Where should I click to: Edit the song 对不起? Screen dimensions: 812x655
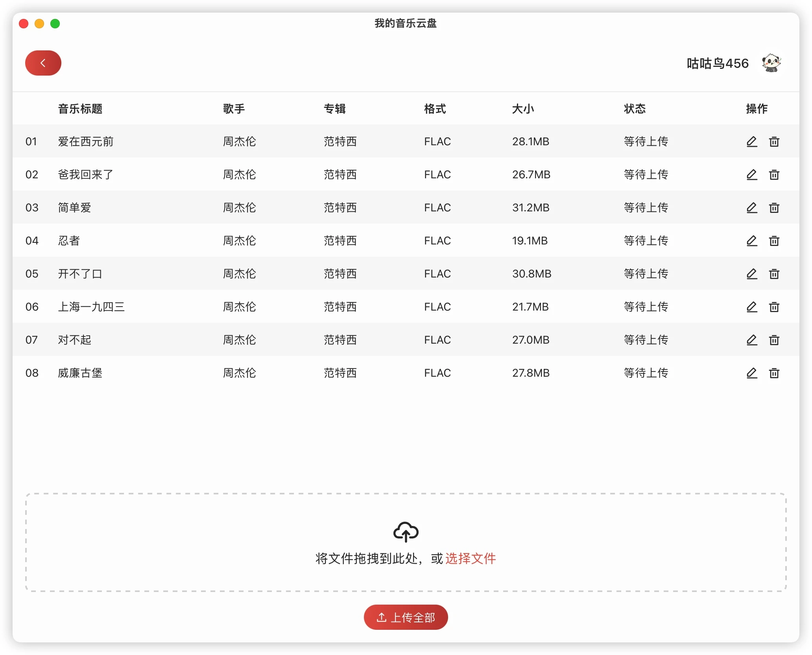click(x=752, y=340)
